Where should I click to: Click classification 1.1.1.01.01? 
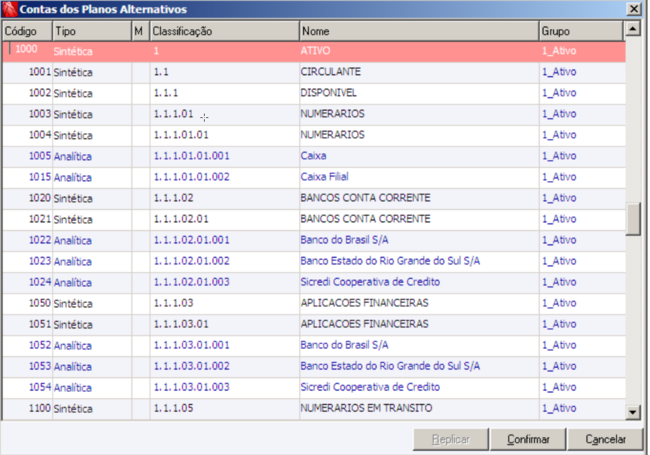coord(181,135)
